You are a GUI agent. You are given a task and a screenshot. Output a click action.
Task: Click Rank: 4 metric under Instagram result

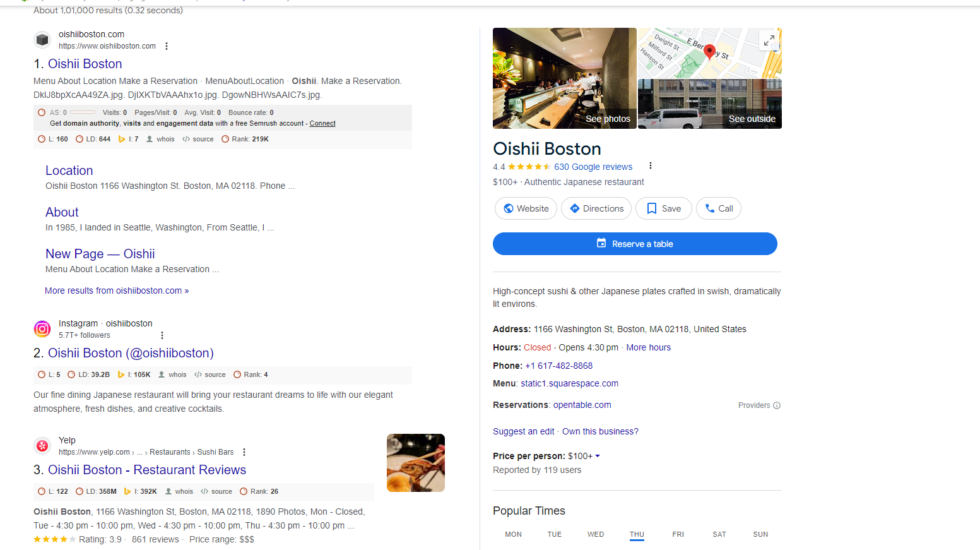251,374
